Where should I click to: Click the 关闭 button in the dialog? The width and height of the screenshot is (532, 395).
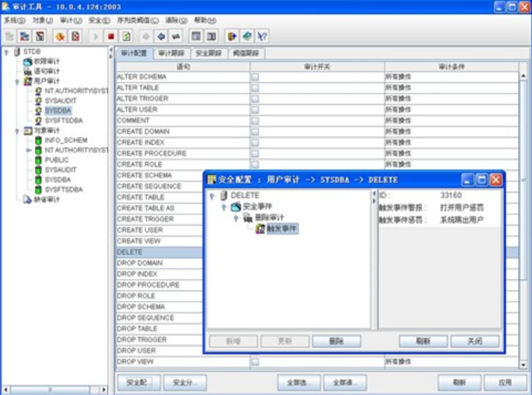click(474, 341)
